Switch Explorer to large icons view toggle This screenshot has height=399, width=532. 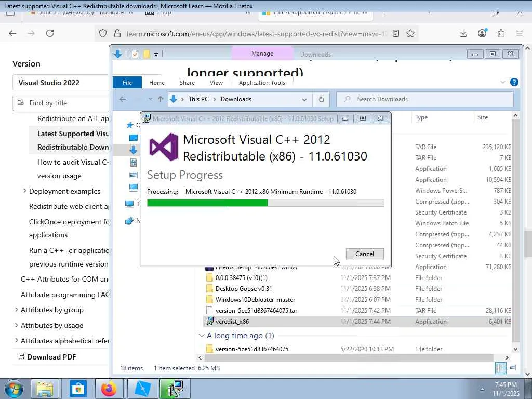click(512, 368)
